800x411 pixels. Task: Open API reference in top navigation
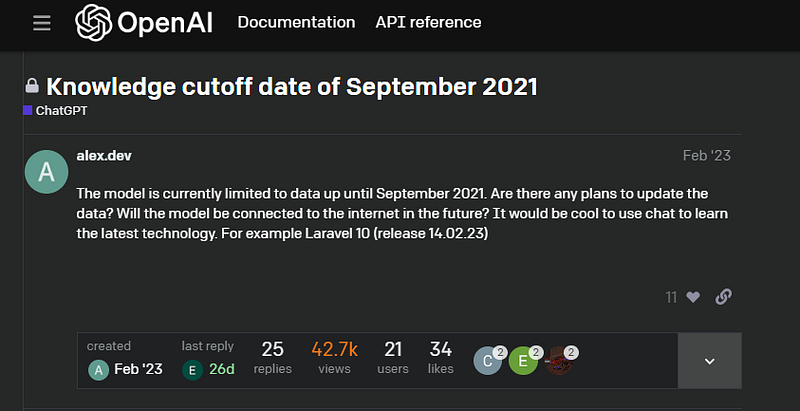[428, 22]
